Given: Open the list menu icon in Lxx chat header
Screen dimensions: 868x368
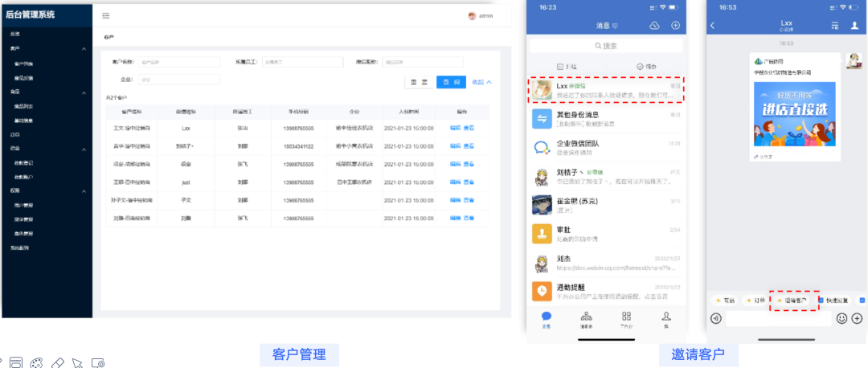Looking at the screenshot, I should [835, 26].
